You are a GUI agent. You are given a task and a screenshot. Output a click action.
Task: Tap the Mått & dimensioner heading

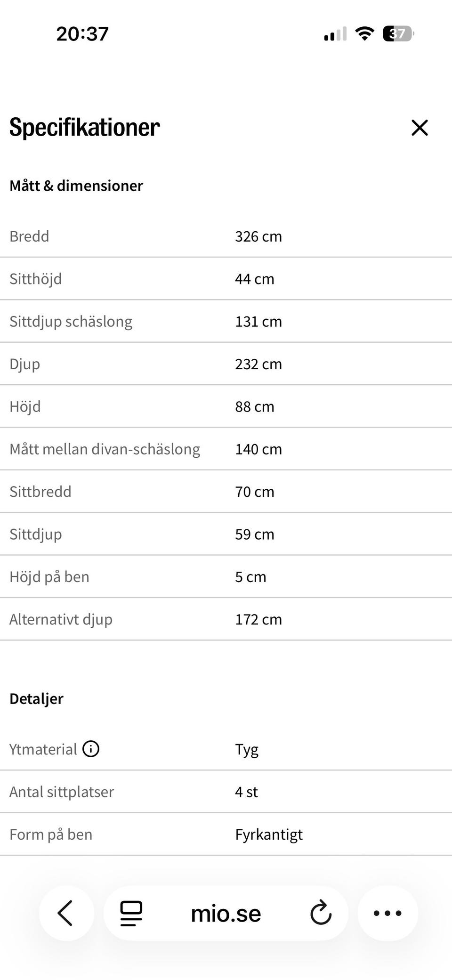pyautogui.click(x=76, y=186)
